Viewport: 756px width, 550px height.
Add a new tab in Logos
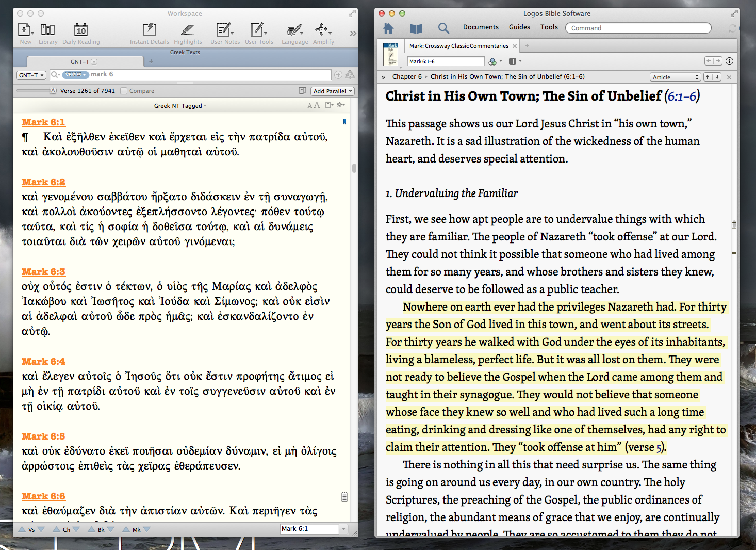pos(527,46)
